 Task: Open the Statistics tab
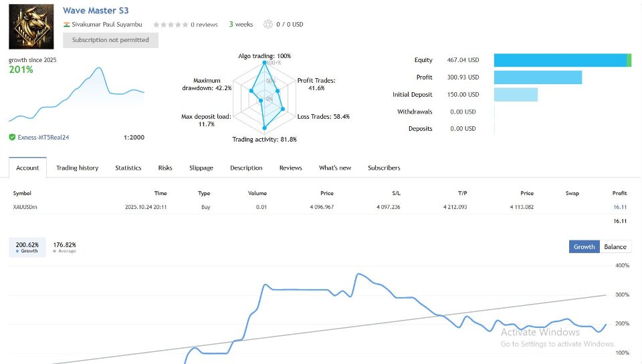point(128,168)
